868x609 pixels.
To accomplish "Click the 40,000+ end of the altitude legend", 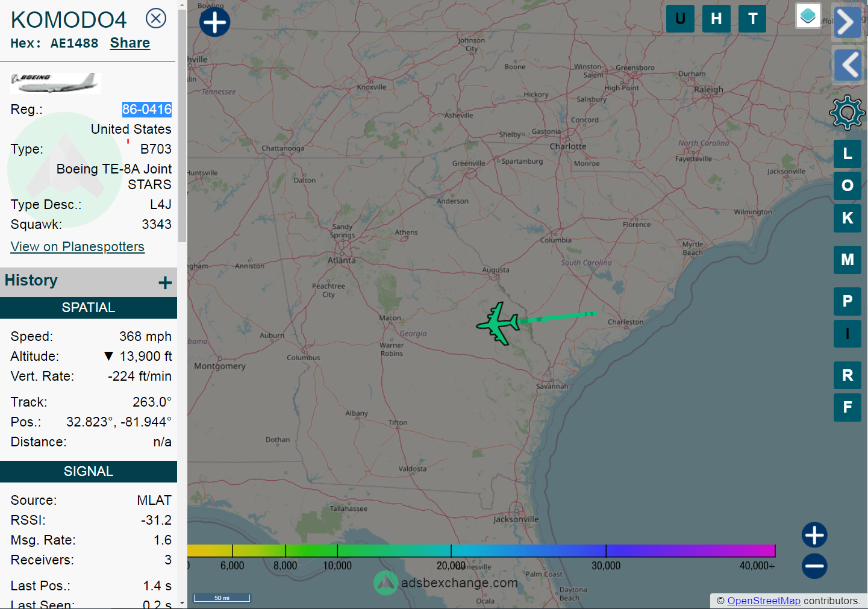I will click(757, 566).
